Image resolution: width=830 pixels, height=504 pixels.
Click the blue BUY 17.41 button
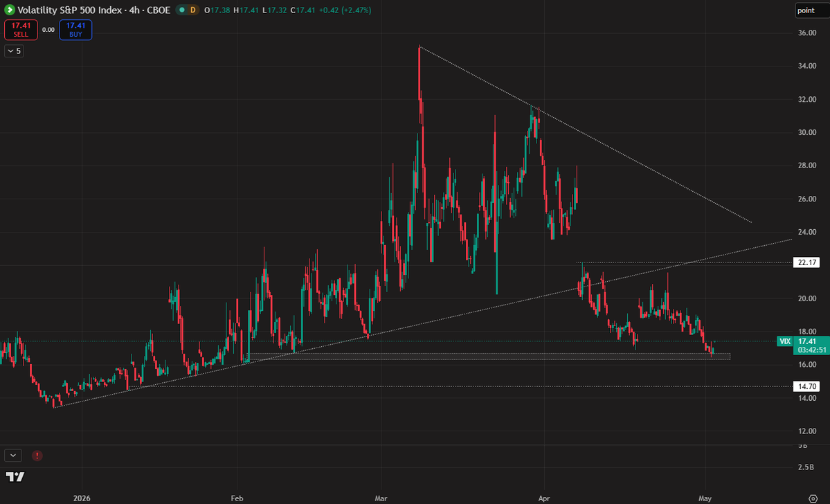[75, 30]
